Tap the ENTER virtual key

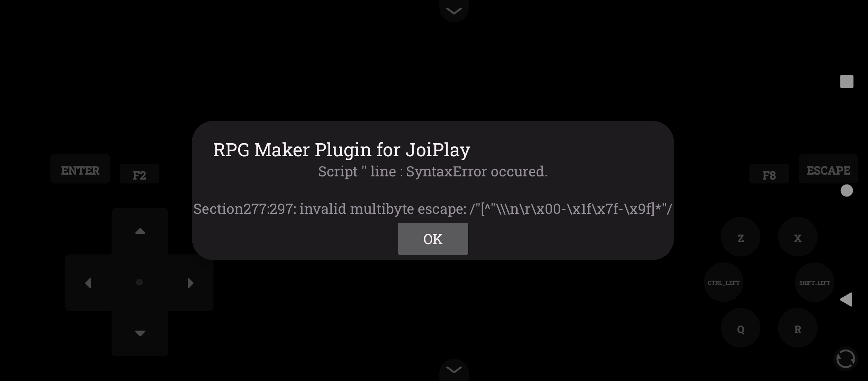click(80, 169)
